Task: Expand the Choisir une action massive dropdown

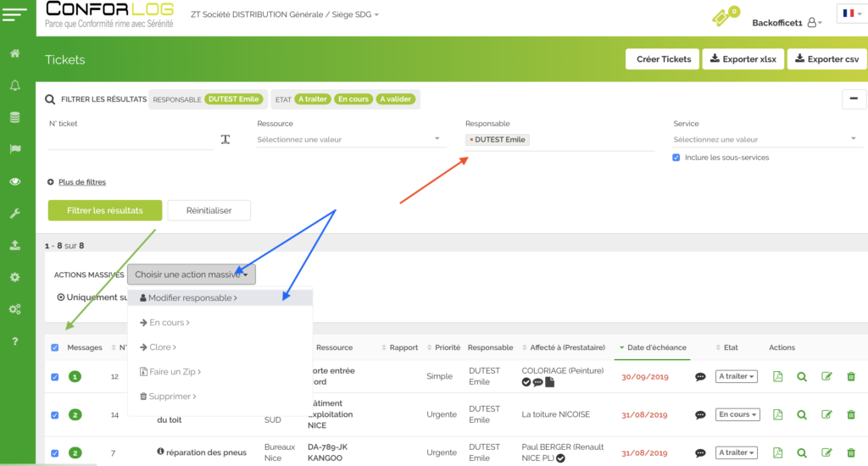Action: (191, 275)
